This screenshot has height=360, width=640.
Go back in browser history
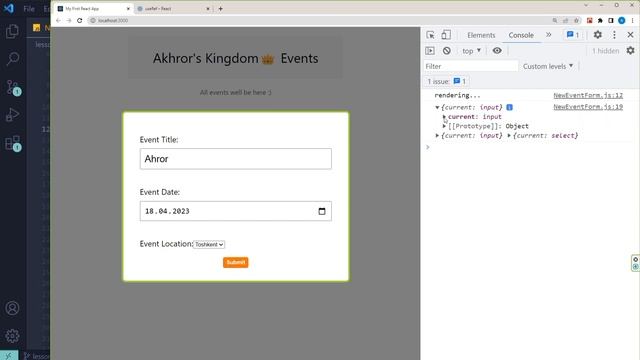[58, 20]
